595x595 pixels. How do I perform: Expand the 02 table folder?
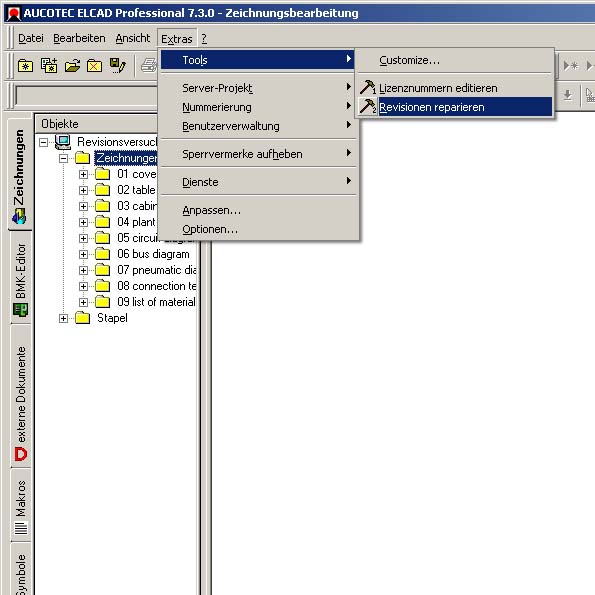click(83, 190)
